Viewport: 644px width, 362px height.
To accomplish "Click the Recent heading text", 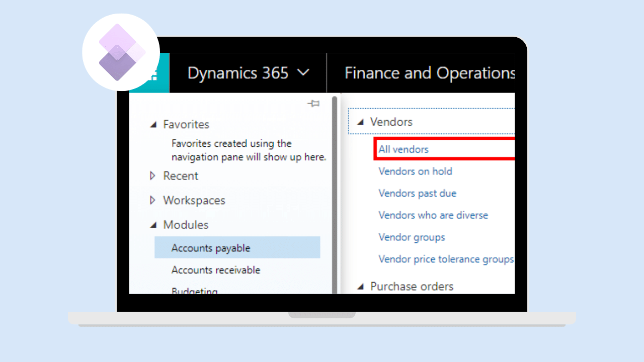I will 181,176.
